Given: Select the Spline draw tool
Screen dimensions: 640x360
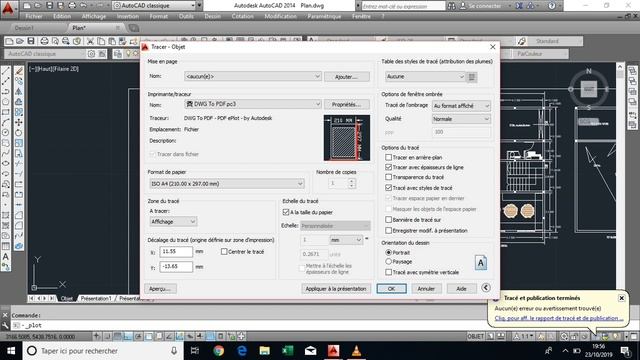Looking at the screenshot, I should pyautogui.click(x=6, y=153).
